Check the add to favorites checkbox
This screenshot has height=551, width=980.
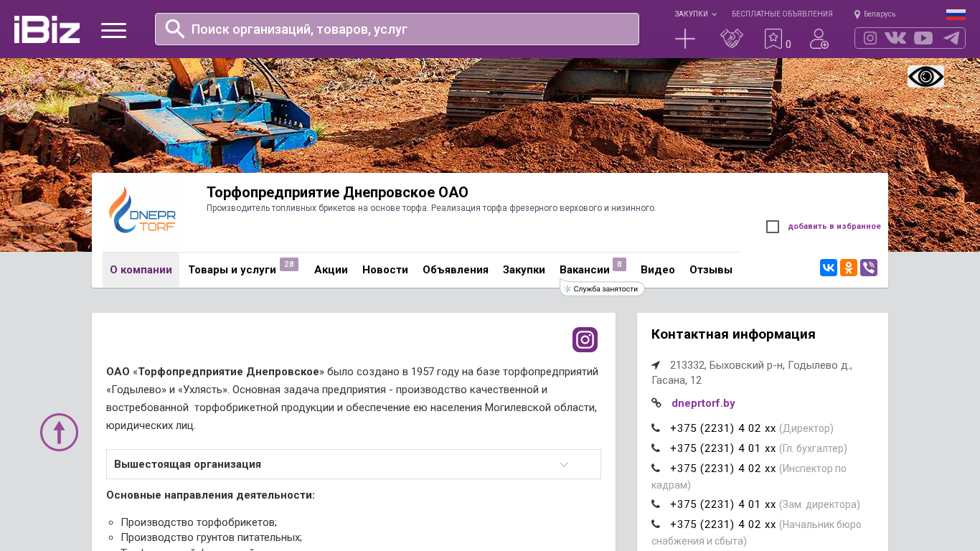coord(773,227)
